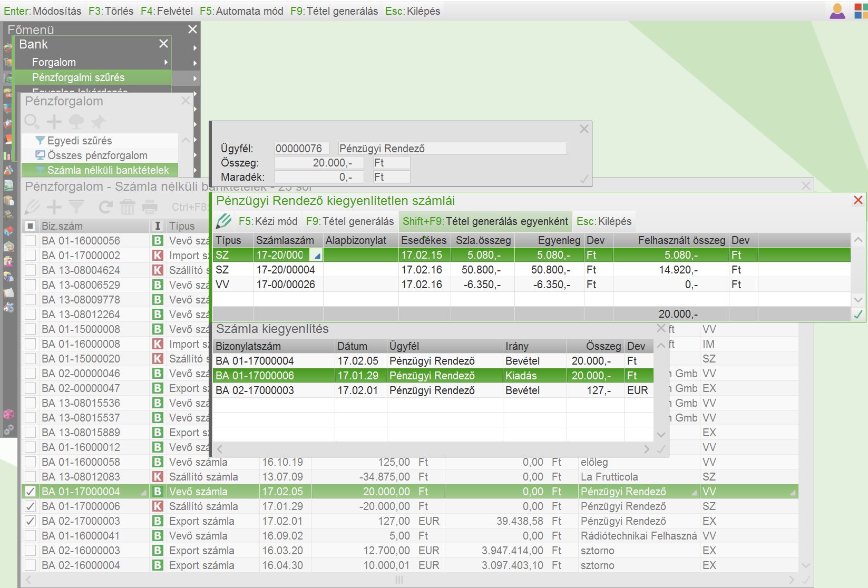The image size is (868, 588).
Task: Uncheck the BA 01-17000006 row checkbox
Action: pyautogui.click(x=31, y=506)
